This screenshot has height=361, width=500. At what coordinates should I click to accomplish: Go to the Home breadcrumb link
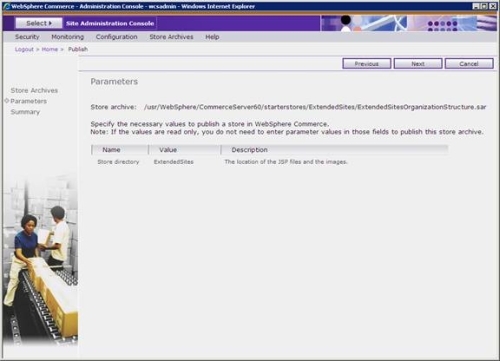coord(50,49)
